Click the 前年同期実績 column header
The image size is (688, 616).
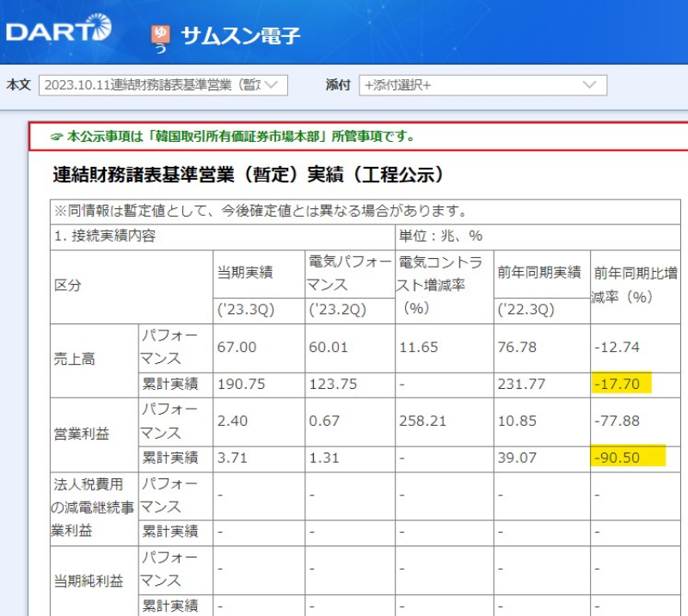pyautogui.click(x=542, y=274)
